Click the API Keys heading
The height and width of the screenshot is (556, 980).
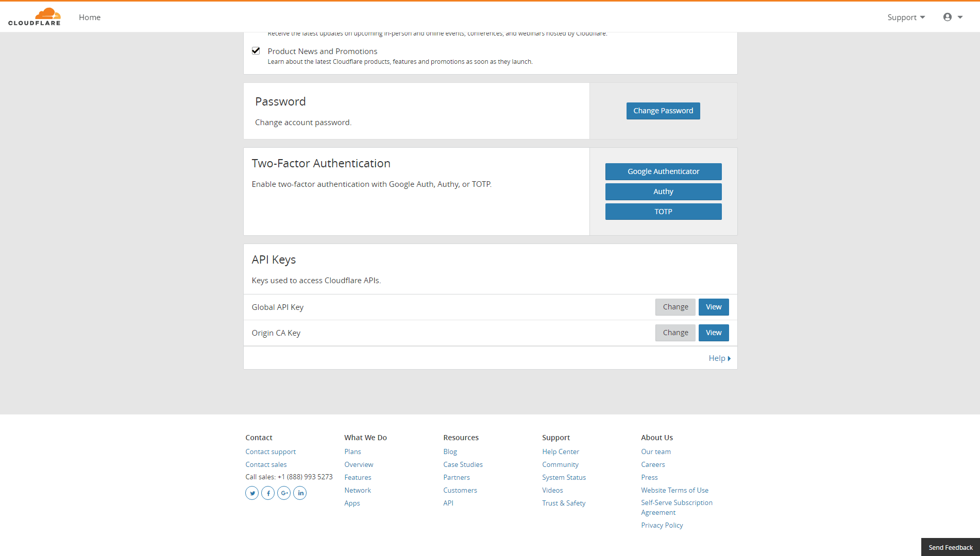pyautogui.click(x=274, y=260)
